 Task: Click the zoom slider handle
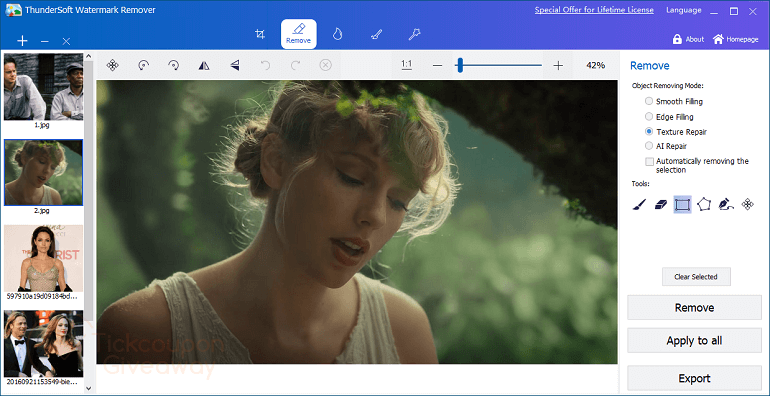[x=460, y=65]
